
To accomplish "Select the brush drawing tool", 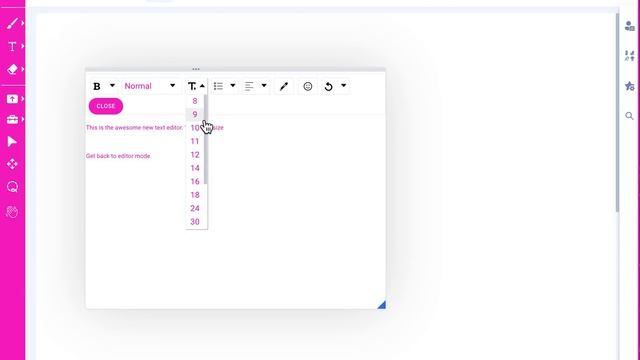I will [x=12, y=23].
